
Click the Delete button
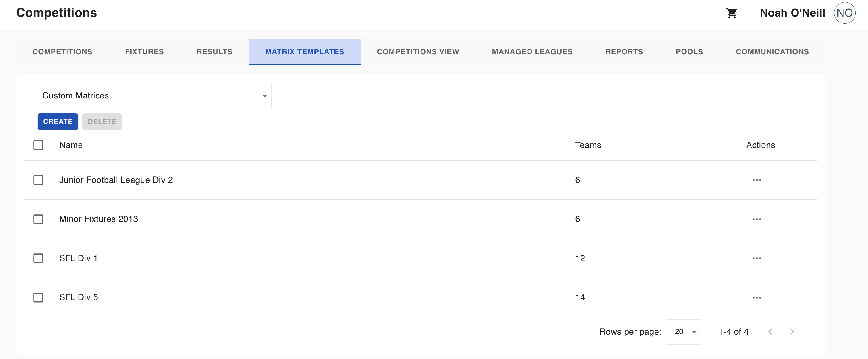click(102, 122)
